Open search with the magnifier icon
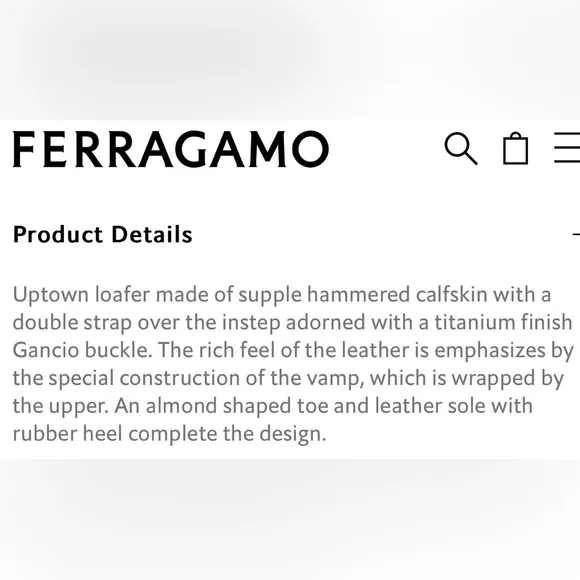This screenshot has height=580, width=580. [461, 148]
